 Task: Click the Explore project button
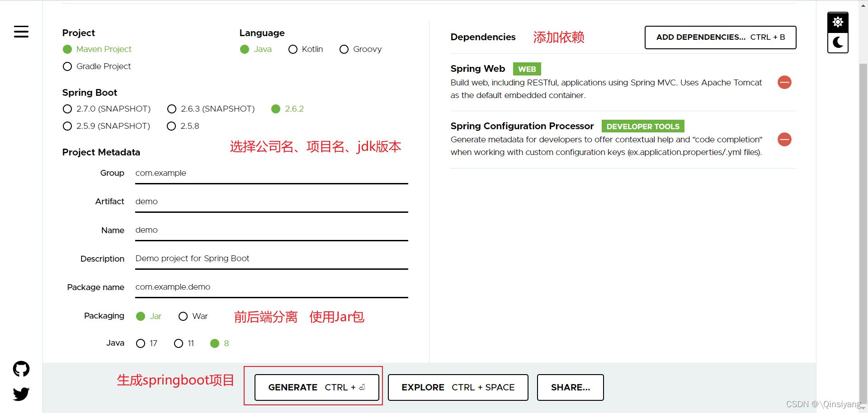(x=458, y=387)
